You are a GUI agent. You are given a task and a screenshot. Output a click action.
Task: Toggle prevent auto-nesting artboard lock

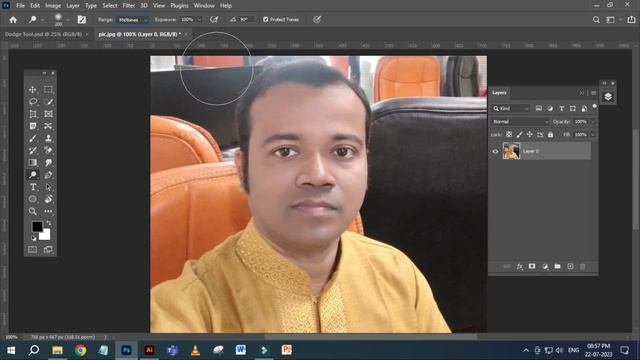[x=540, y=134]
